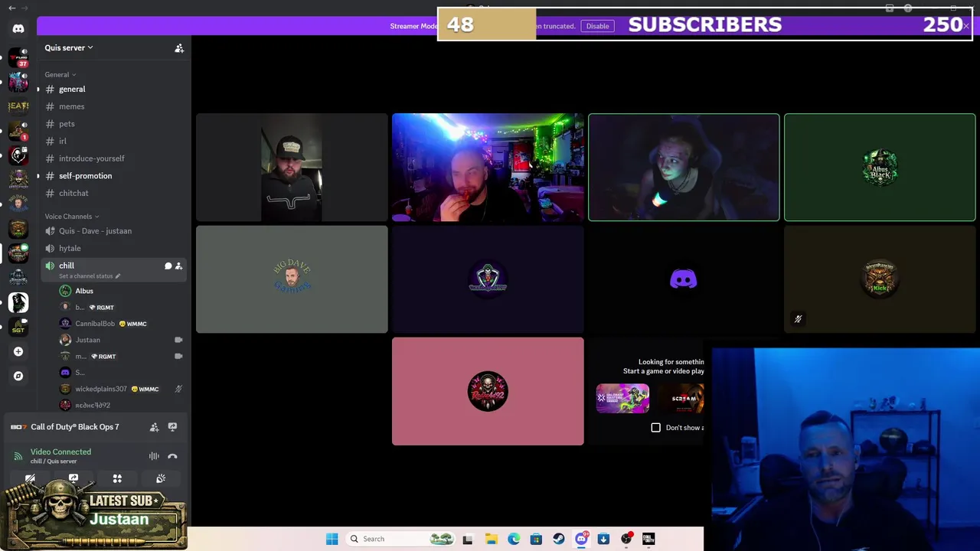Click Call of Duty Black Ops 7 activity
The image size is (980, 551).
(x=75, y=427)
